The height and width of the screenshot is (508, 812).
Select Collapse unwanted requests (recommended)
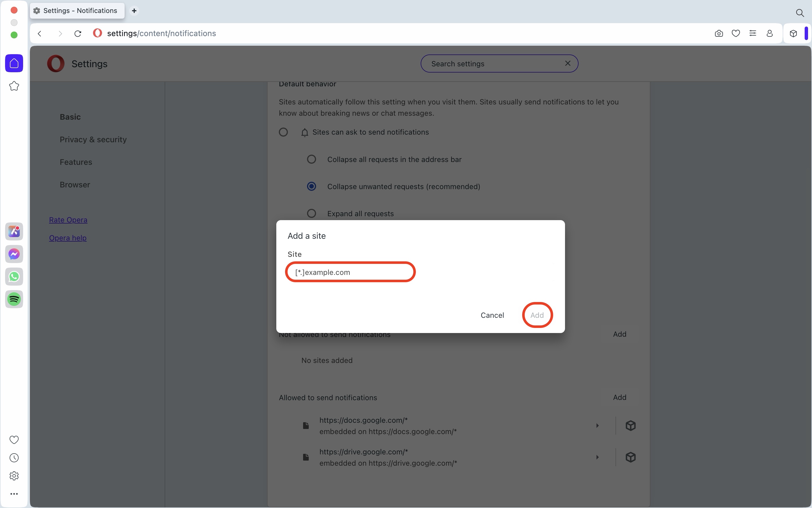pos(311,186)
